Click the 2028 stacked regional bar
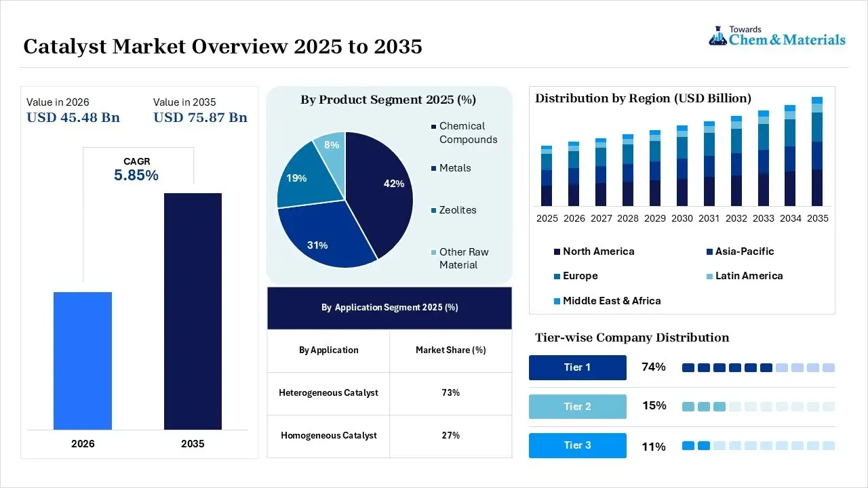 click(x=628, y=170)
